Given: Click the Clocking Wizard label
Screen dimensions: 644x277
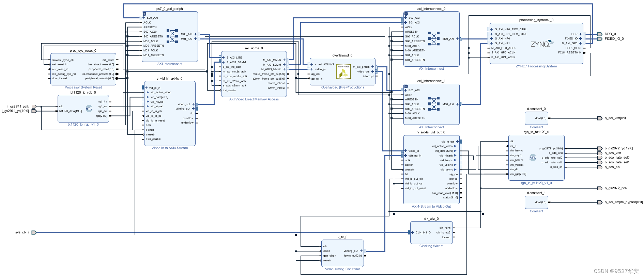Looking at the screenshot, I should [431, 246].
